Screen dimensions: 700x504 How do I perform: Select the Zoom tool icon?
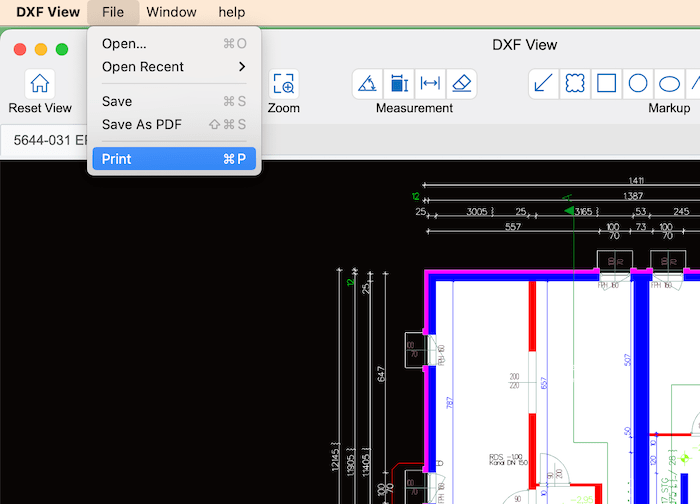point(284,84)
